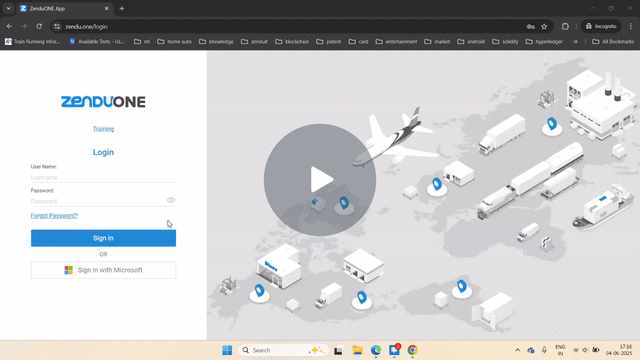Open Available Tests bookmark

pos(97,42)
